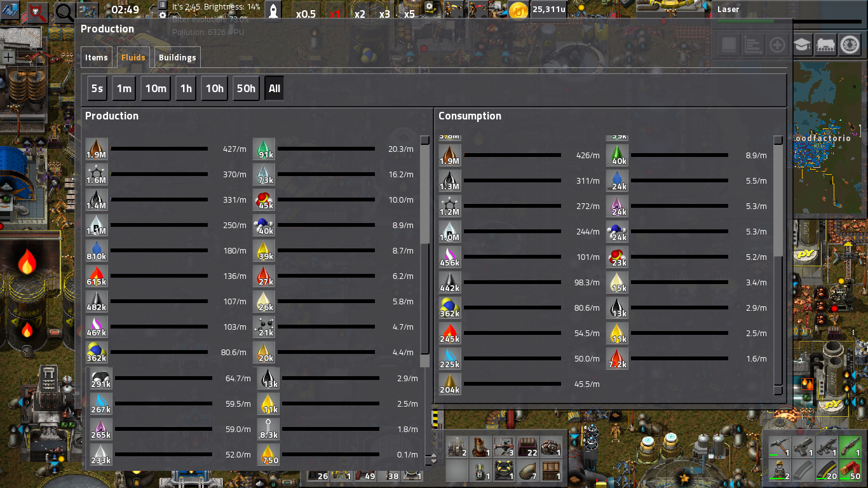Click the blue 810k water fluid icon
The width and height of the screenshot is (868, 488).
[x=97, y=251]
